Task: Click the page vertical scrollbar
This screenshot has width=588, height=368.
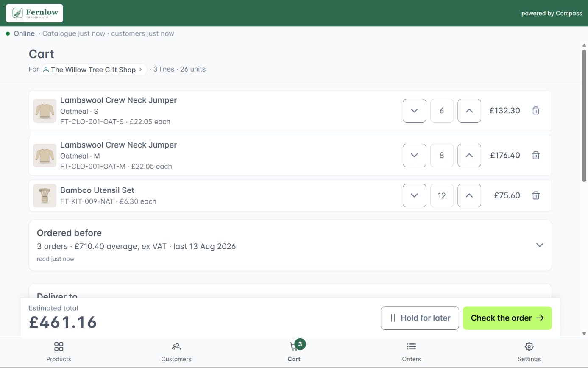Action: 584,116
